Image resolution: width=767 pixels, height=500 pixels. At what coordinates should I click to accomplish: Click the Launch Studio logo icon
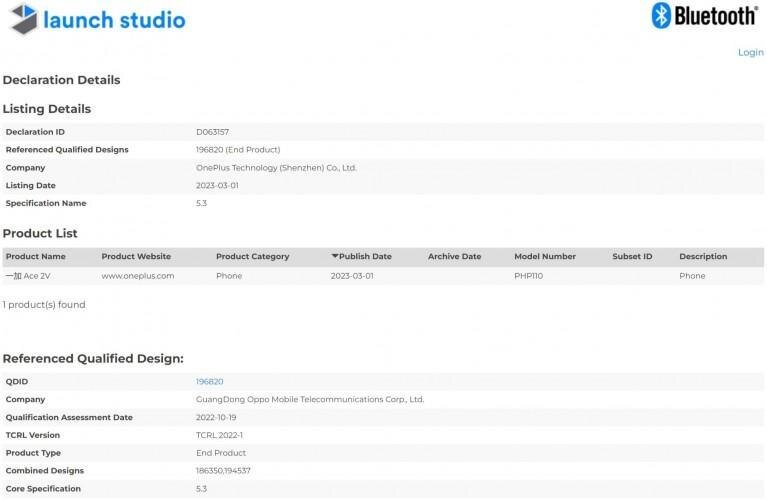coord(22,19)
